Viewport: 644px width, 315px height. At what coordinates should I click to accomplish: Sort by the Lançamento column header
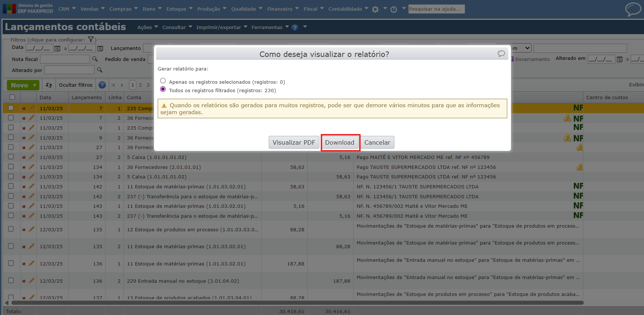(x=86, y=97)
